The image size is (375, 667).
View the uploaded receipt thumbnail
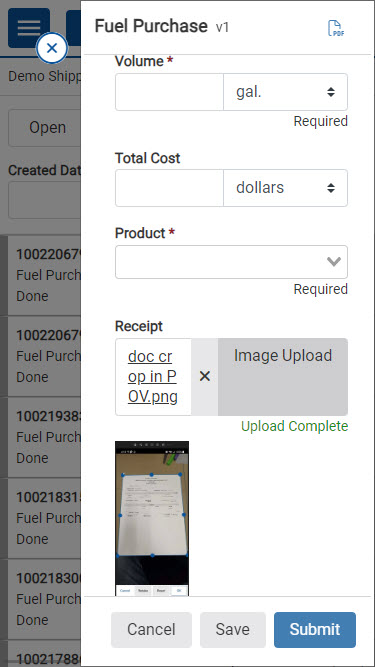(152, 518)
